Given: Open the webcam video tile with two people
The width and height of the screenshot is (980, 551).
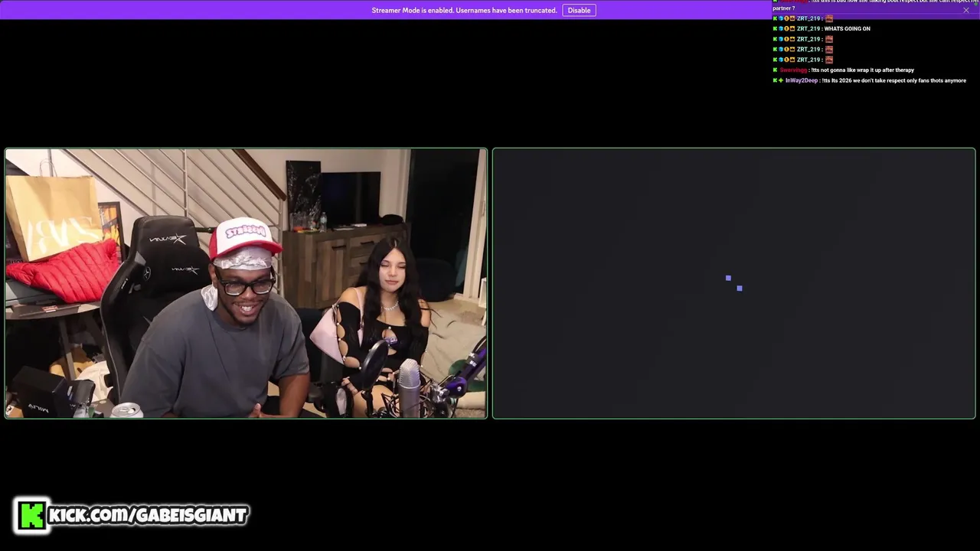Looking at the screenshot, I should [x=246, y=283].
